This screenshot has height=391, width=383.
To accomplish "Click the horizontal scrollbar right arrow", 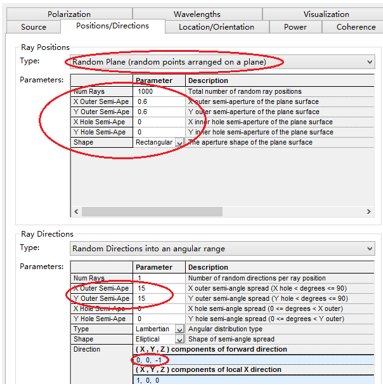I will (x=369, y=211).
